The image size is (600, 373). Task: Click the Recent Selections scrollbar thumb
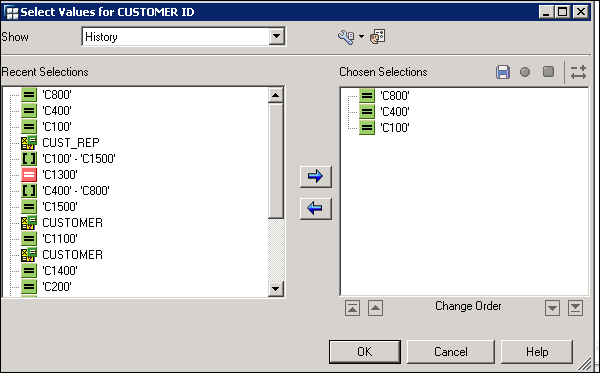click(x=276, y=161)
